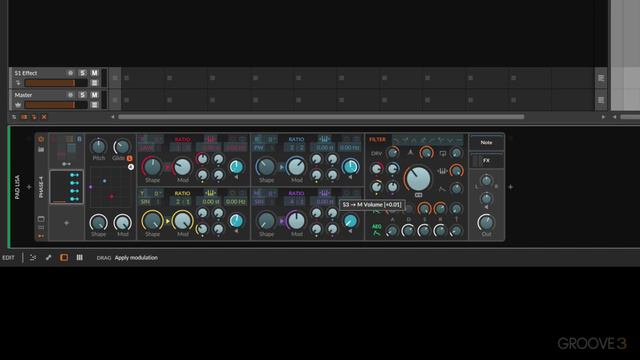Click the blue oscillator Mod knob
Viewport: 640px width, 360px height.
296,167
